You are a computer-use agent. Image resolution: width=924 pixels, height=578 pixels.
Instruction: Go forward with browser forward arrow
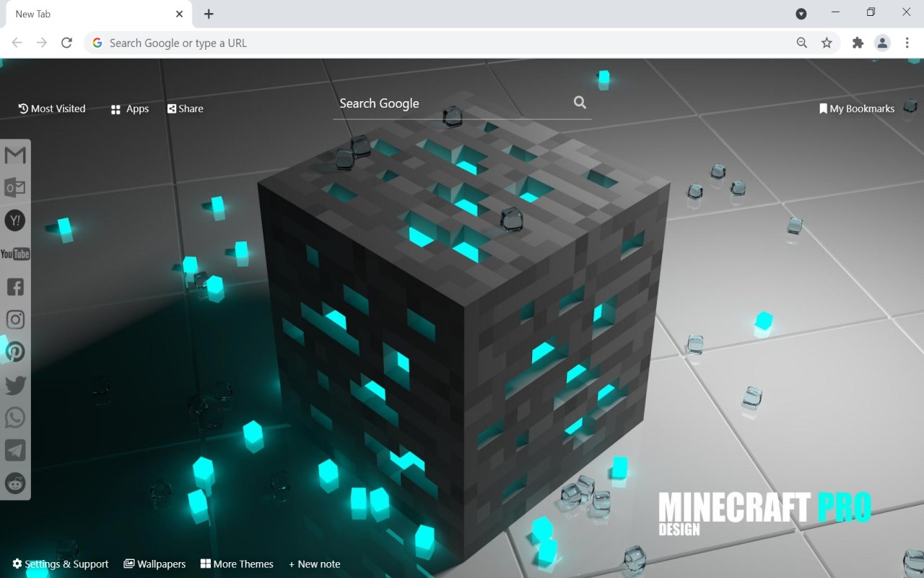42,43
